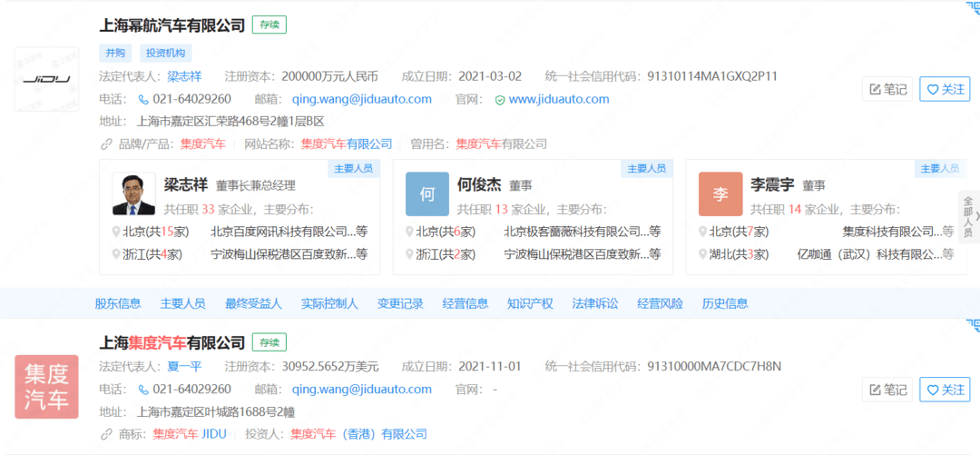980x455 pixels.
Task: Click 笔记 button for 上海集度汽车有限公司
Action: point(887,390)
